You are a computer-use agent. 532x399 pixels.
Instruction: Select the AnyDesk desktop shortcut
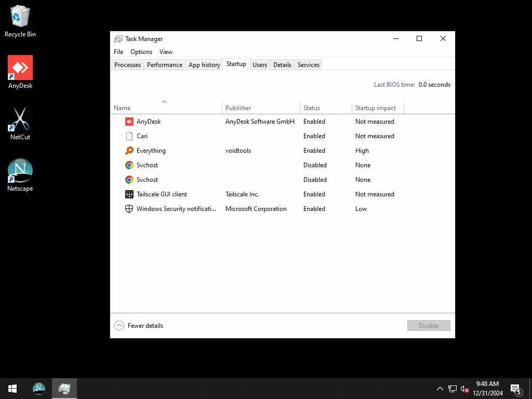[x=20, y=72]
